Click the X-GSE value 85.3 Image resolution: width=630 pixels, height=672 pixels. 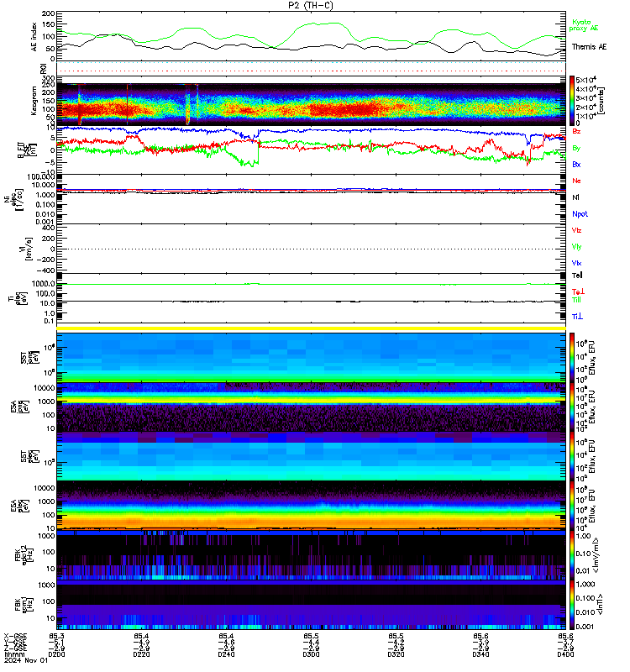point(56,636)
